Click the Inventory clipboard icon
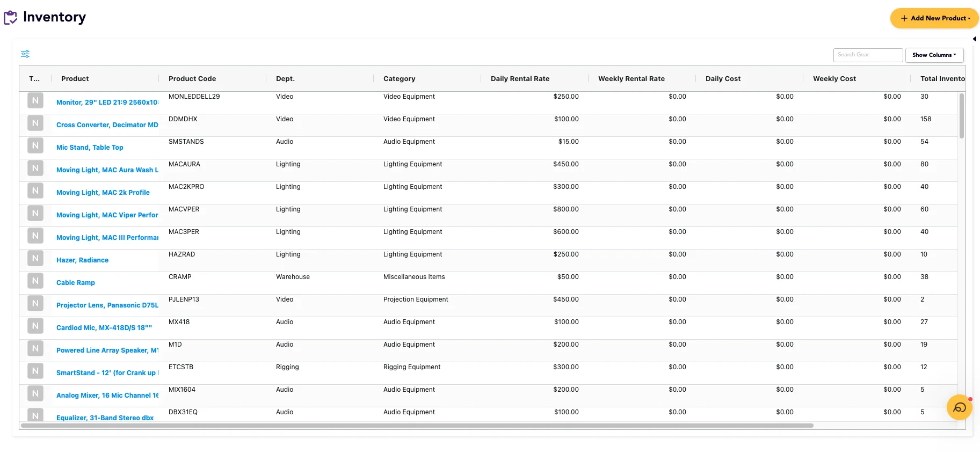The width and height of the screenshot is (980, 454). coord(10,18)
